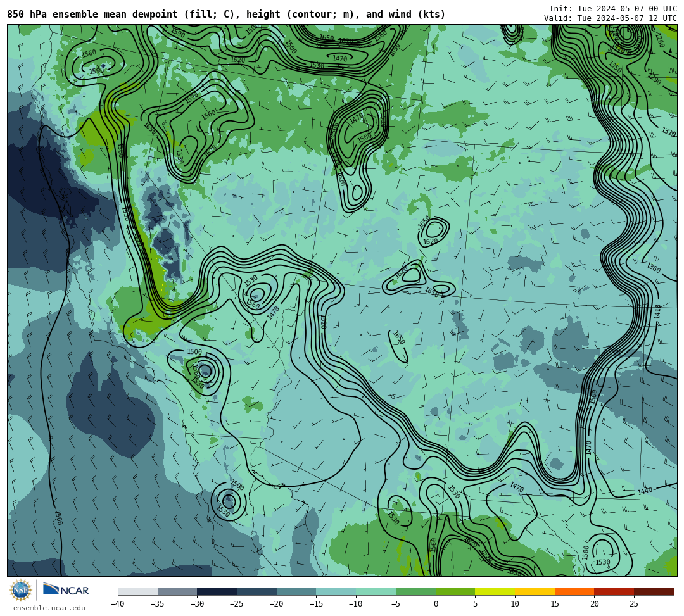Click the 'Valid: Tue 2024-05-07 12 UTC' line

[611, 18]
